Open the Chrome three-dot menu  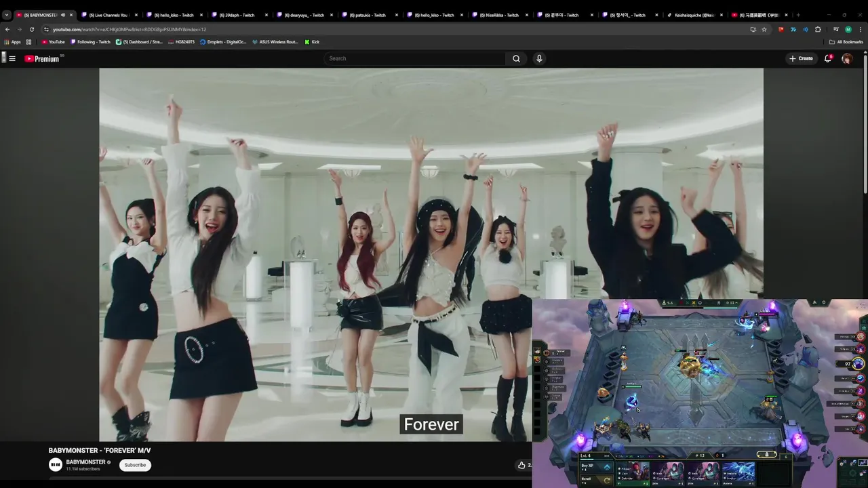[x=860, y=29]
